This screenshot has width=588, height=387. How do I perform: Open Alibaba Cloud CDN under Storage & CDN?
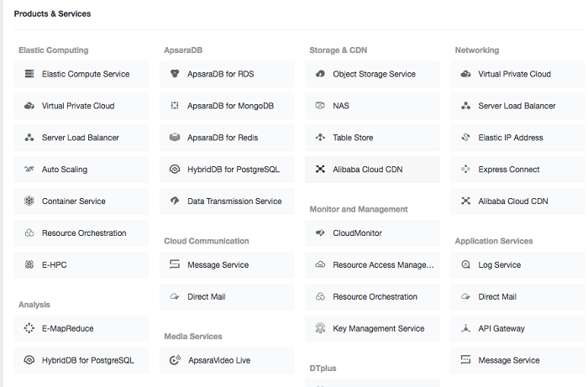tap(372, 170)
